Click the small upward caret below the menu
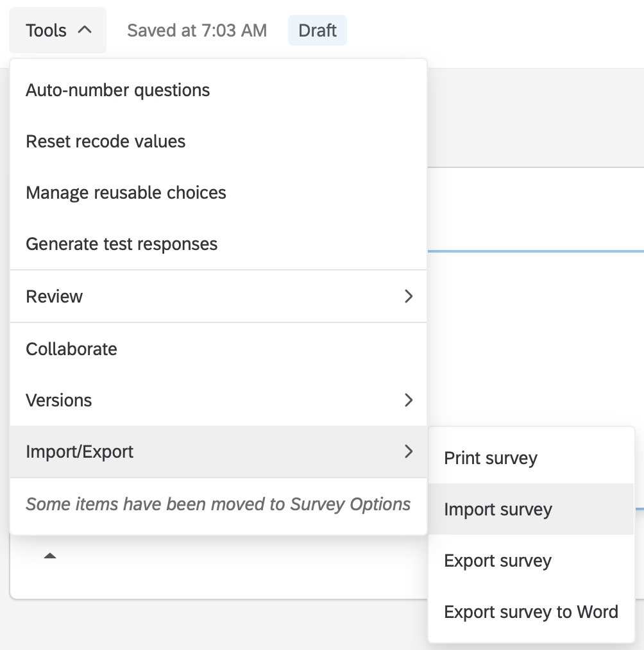 (51, 555)
